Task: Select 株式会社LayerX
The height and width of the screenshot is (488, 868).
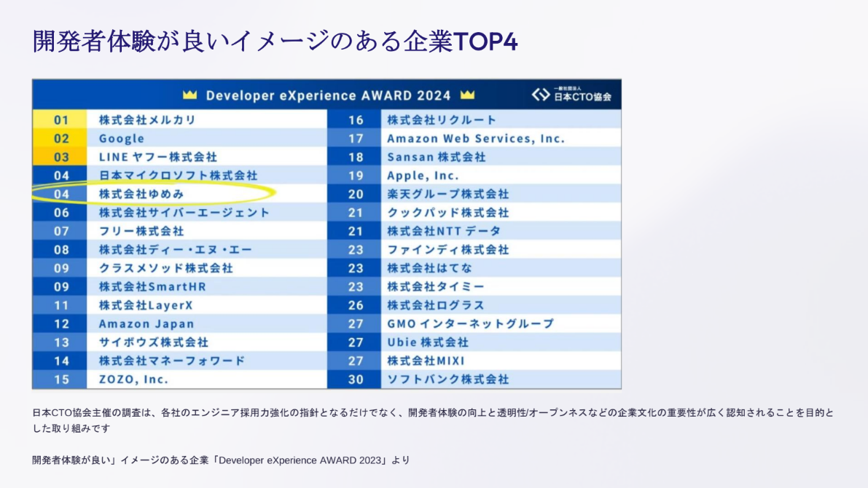Action: [x=146, y=305]
